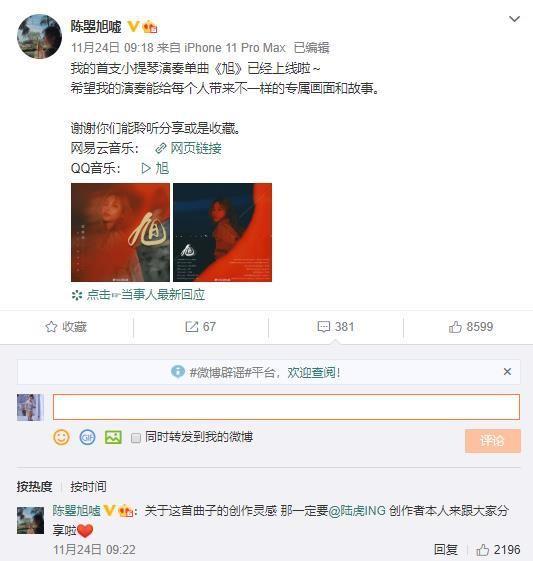This screenshot has width=533, height=561.
Task: Open the emoji smiley picker
Action: click(61, 437)
